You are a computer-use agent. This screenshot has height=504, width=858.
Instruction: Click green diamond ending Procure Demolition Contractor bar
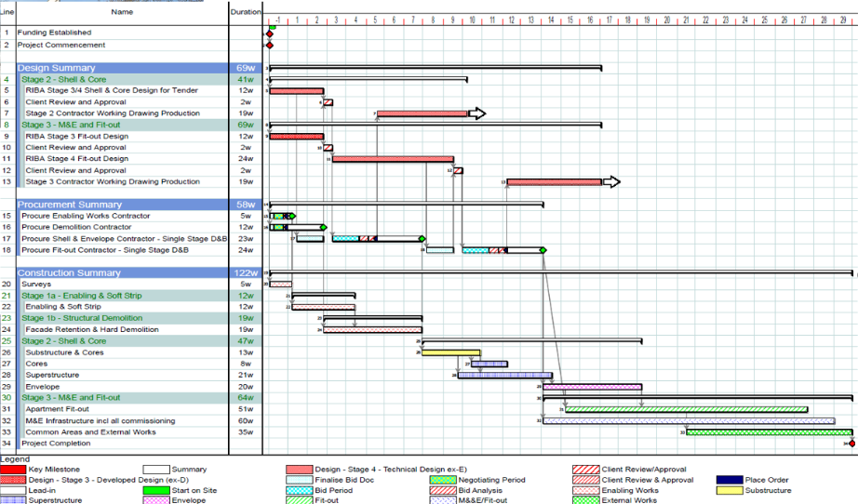tap(323, 227)
